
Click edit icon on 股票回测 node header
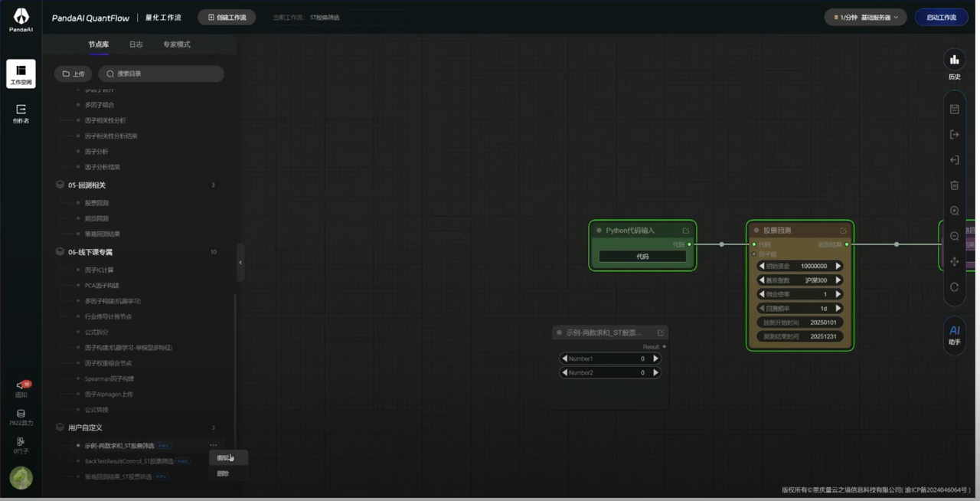(x=843, y=231)
